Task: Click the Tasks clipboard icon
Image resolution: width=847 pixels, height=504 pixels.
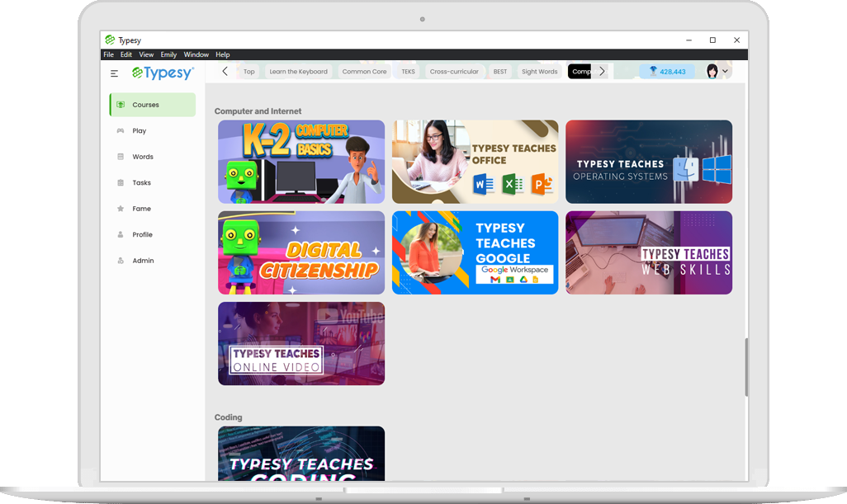Action: pos(121,182)
